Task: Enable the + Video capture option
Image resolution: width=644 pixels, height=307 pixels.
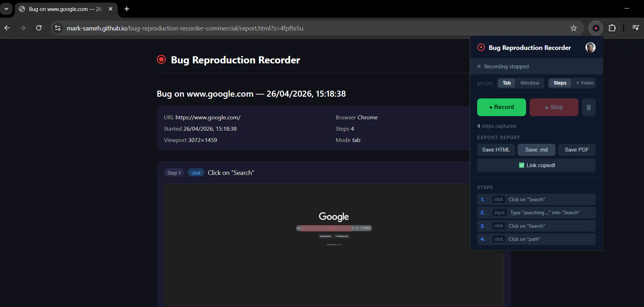Action: (584, 83)
